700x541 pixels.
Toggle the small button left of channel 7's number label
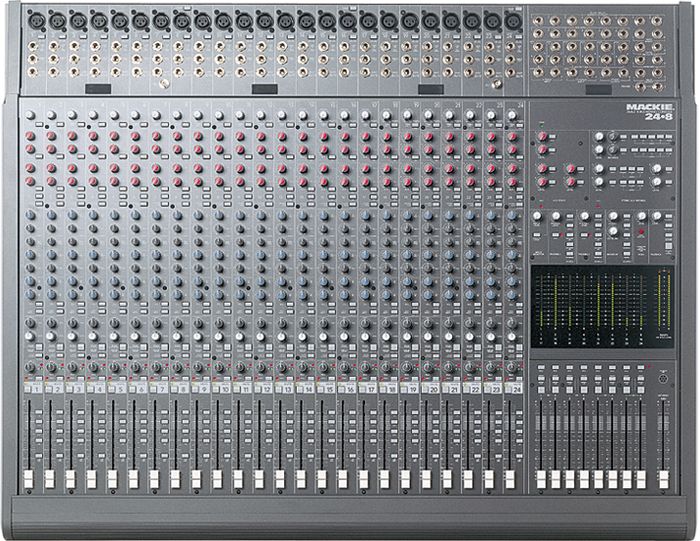pos(153,389)
